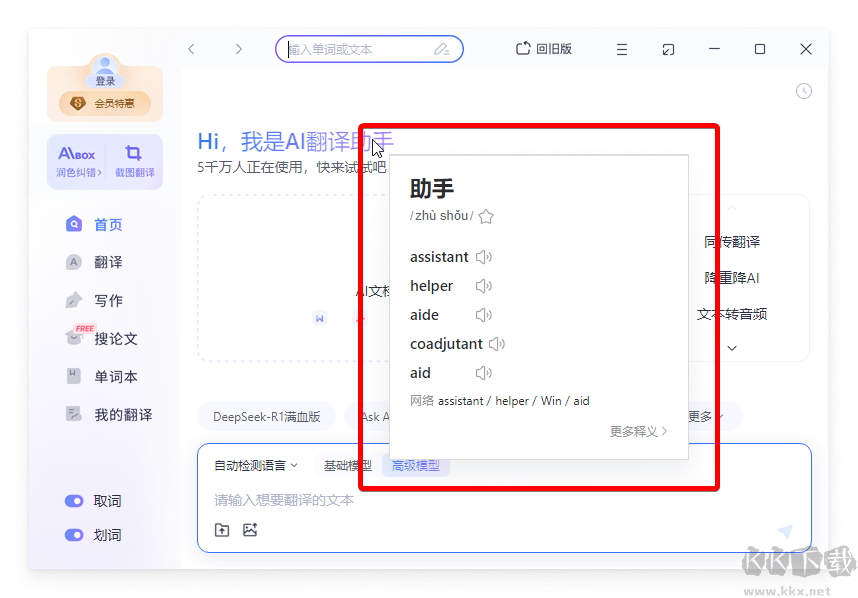Select the 截图翻译 screenshot translation icon

(135, 160)
